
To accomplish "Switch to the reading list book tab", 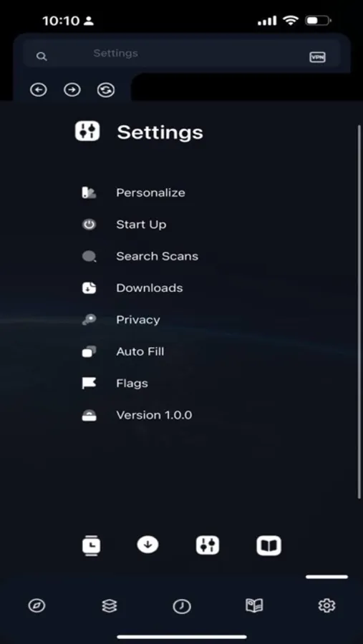I will (254, 605).
